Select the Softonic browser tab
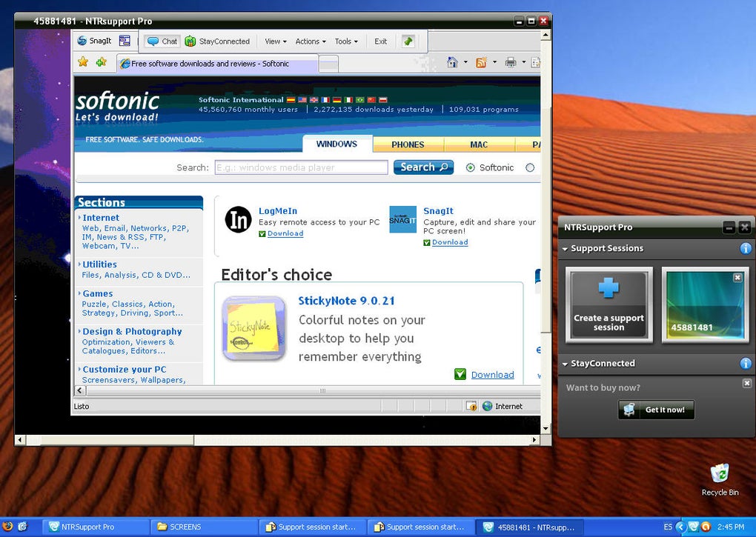 pyautogui.click(x=217, y=64)
